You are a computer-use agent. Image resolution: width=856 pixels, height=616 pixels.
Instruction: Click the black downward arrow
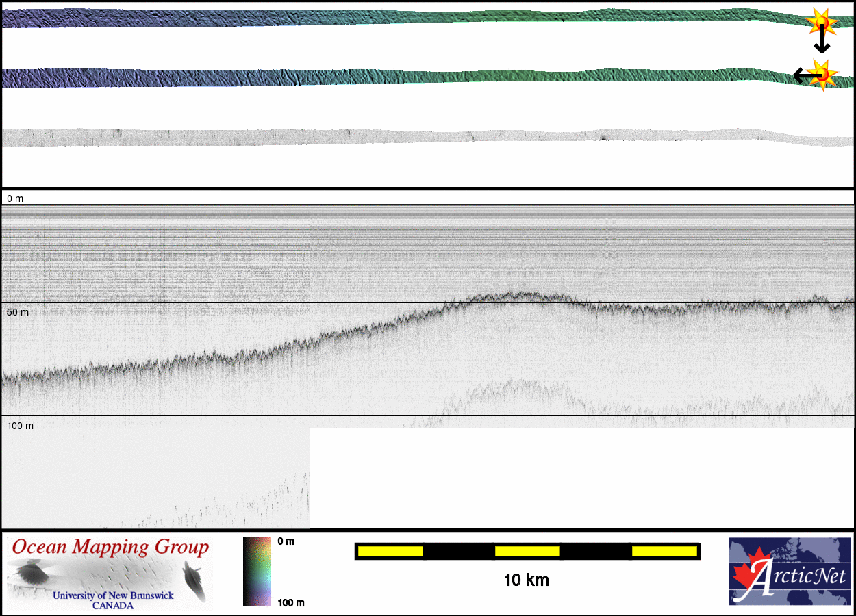pyautogui.click(x=822, y=42)
